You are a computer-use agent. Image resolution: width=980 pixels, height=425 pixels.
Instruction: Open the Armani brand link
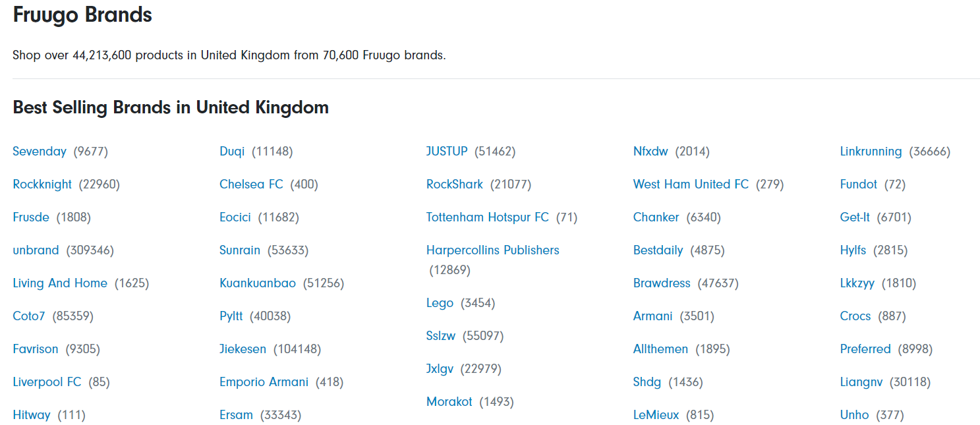coord(652,316)
